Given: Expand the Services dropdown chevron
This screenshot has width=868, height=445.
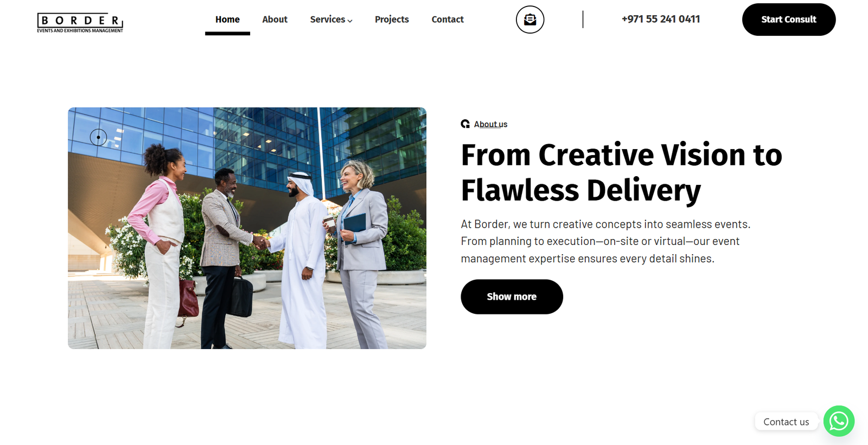Looking at the screenshot, I should [350, 21].
